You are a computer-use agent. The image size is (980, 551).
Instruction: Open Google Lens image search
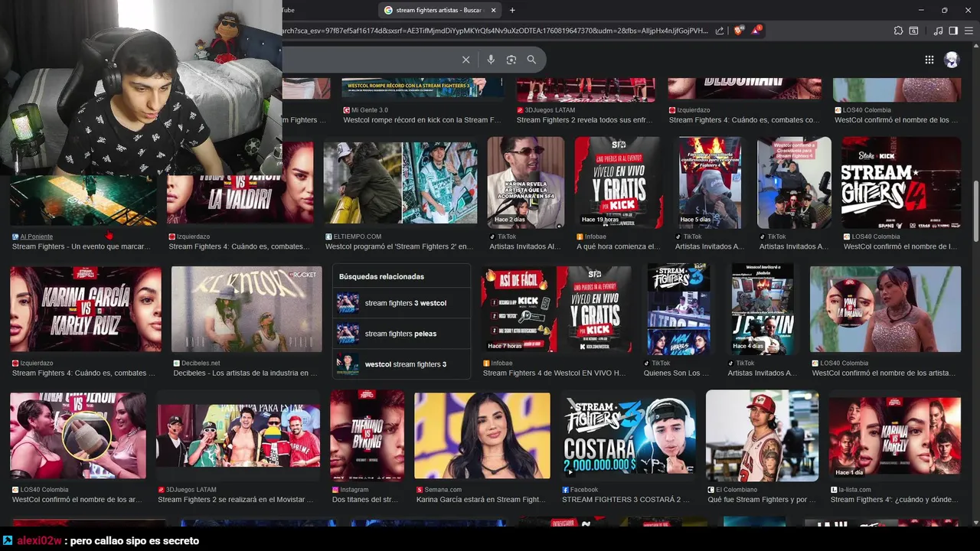coord(511,60)
